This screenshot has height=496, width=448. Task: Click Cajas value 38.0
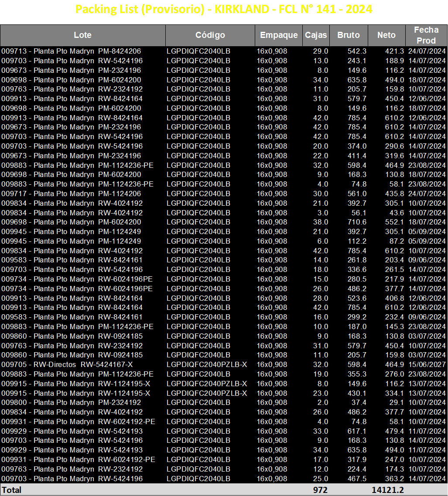coord(321,222)
